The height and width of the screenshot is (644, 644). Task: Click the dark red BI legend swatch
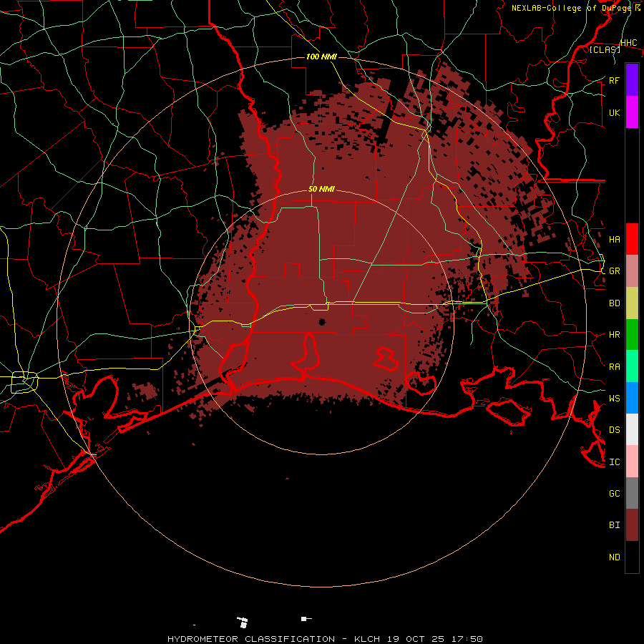(632, 525)
